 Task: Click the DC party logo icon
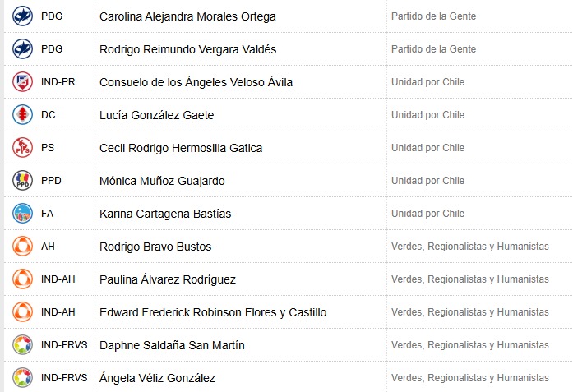tap(22, 115)
